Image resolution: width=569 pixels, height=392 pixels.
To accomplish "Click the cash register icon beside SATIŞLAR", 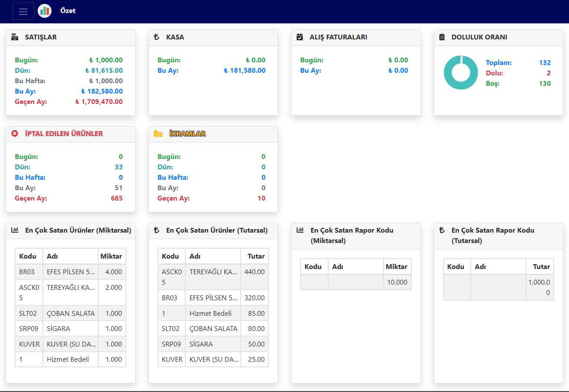I will pyautogui.click(x=15, y=37).
